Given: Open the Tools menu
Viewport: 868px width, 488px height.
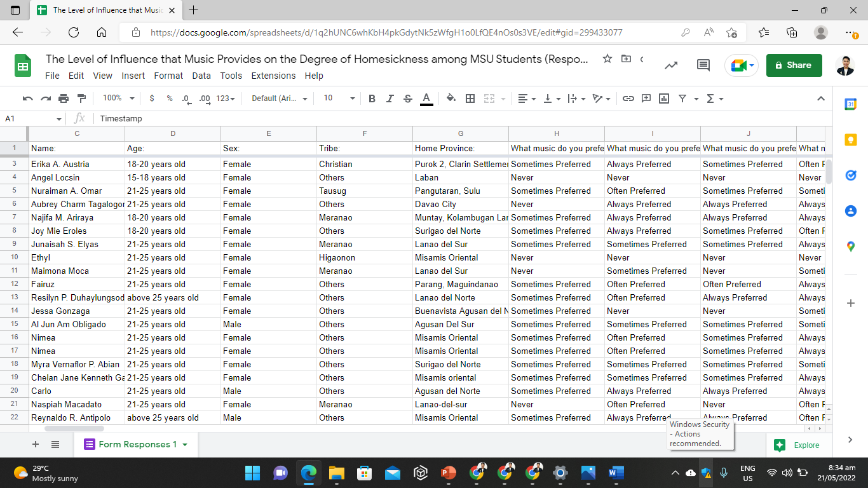Looking at the screenshot, I should 231,76.
